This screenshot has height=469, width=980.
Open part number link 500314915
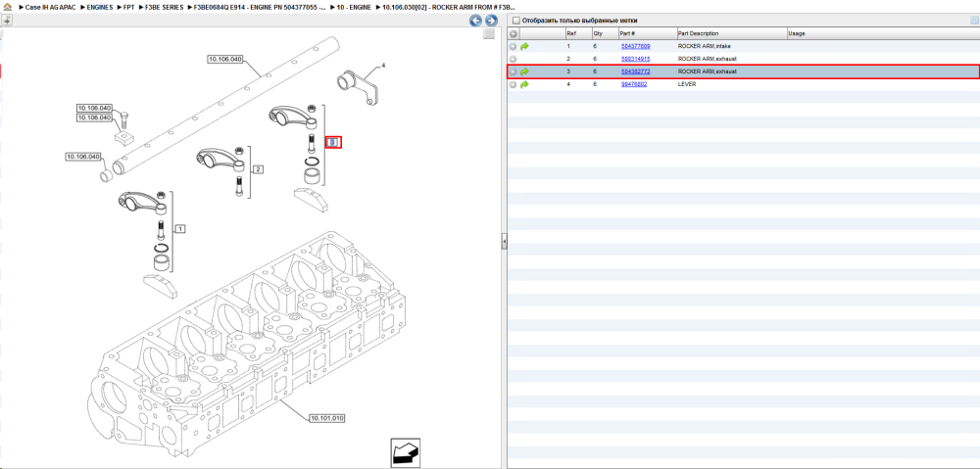tap(635, 59)
